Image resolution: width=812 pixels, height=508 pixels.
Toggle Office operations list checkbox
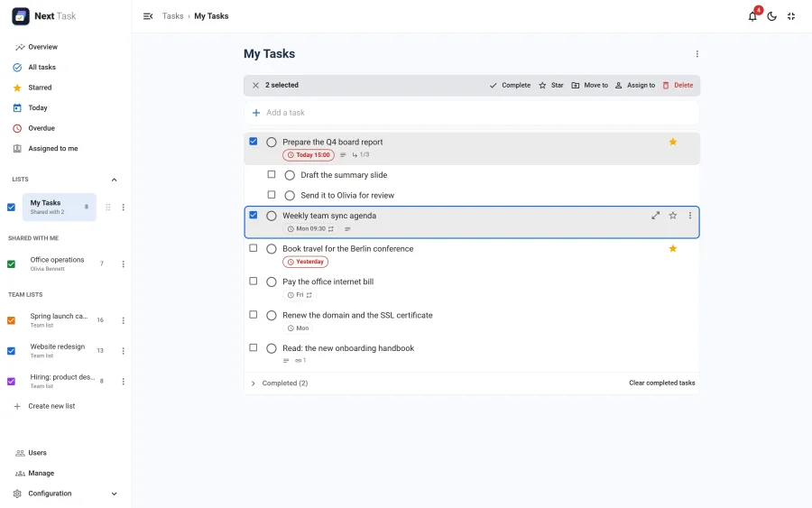tap(11, 264)
